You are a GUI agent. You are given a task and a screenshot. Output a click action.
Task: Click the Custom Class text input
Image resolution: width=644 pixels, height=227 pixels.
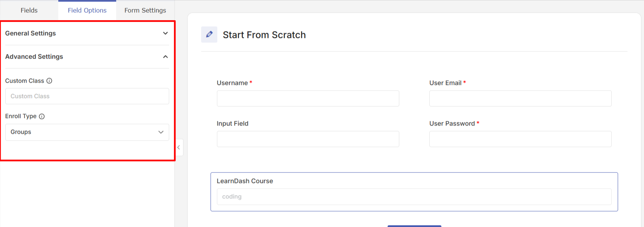pyautogui.click(x=87, y=96)
